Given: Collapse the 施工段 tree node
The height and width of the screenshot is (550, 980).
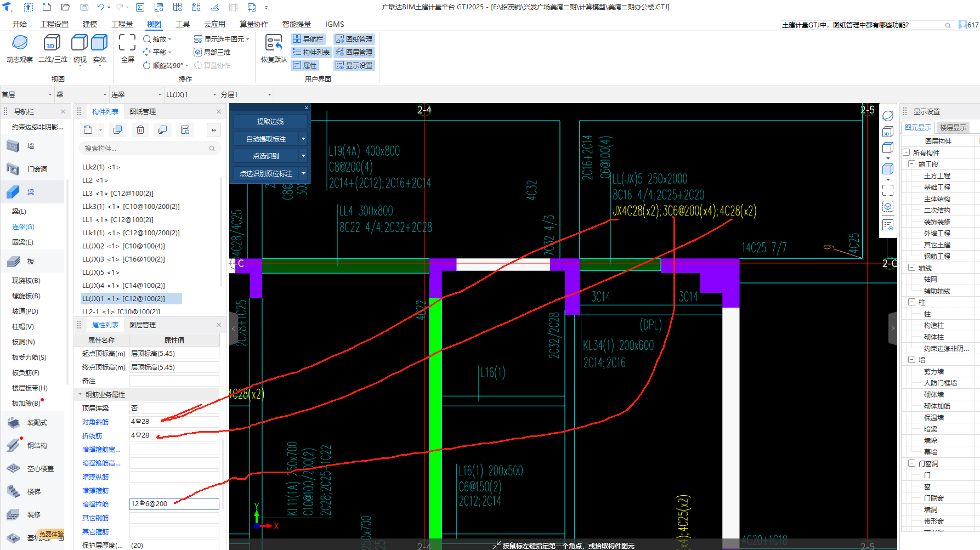Looking at the screenshot, I should 912,164.
